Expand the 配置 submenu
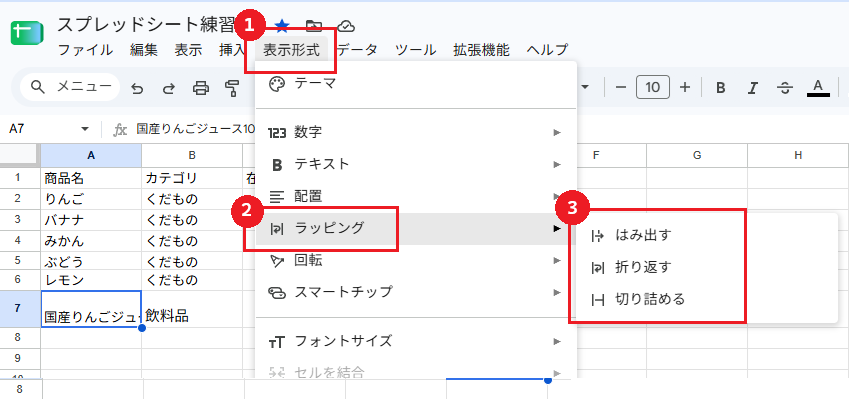This screenshot has height=399, width=849. point(415,196)
